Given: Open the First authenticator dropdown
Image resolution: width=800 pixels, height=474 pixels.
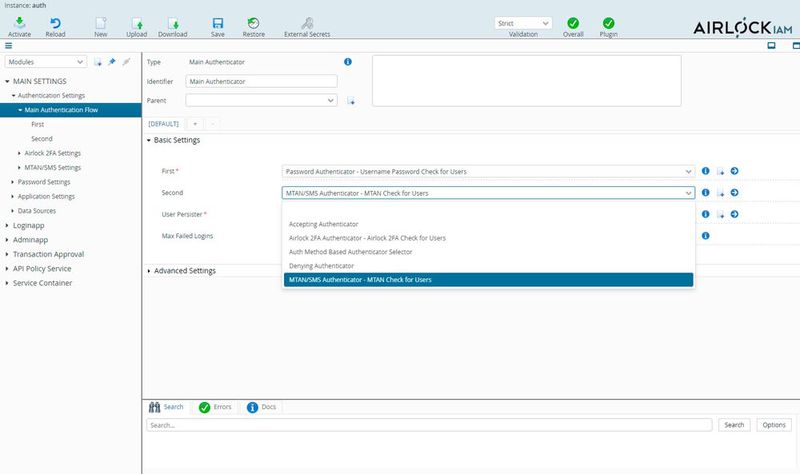Looking at the screenshot, I should click(488, 171).
